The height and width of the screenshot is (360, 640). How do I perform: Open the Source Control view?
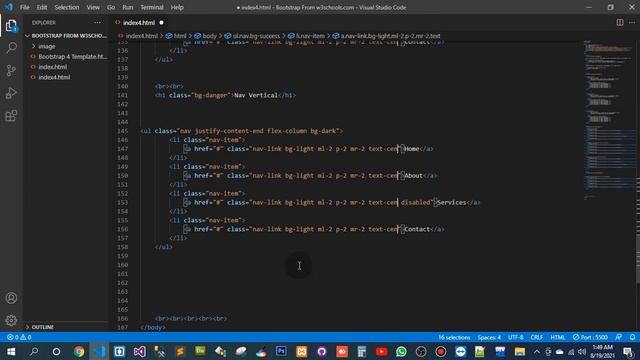11,70
